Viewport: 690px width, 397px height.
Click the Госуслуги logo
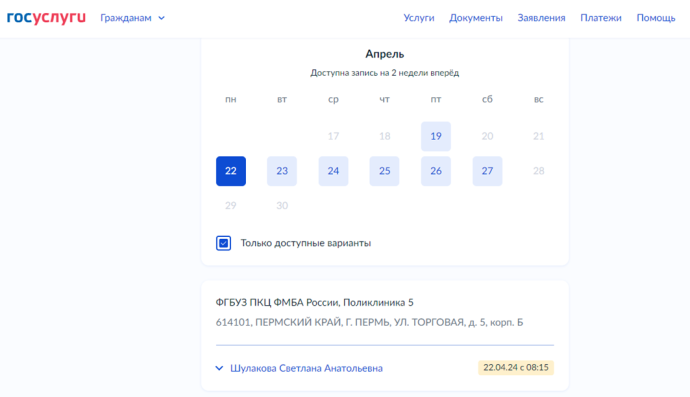[x=46, y=18]
